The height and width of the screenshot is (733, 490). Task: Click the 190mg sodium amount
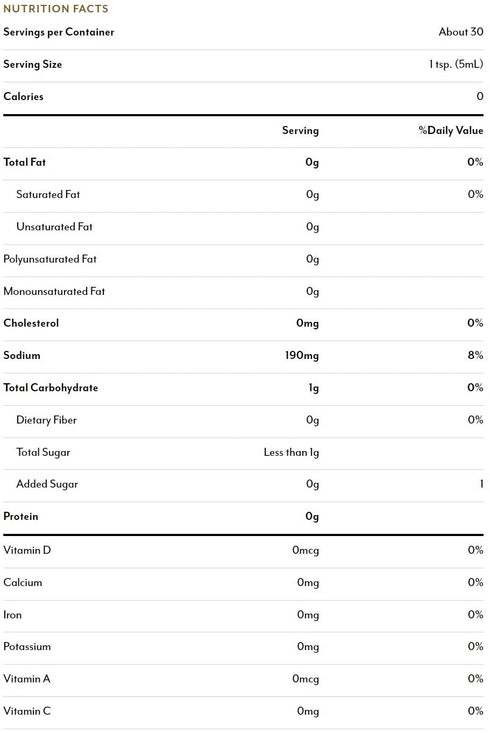click(x=302, y=355)
